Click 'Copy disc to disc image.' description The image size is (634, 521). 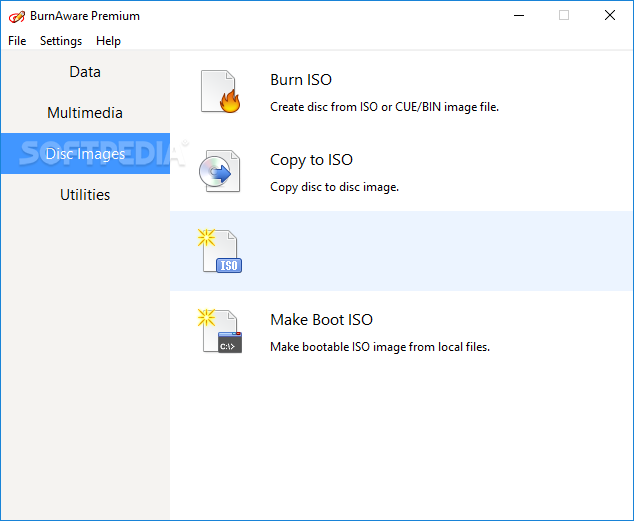pos(334,187)
